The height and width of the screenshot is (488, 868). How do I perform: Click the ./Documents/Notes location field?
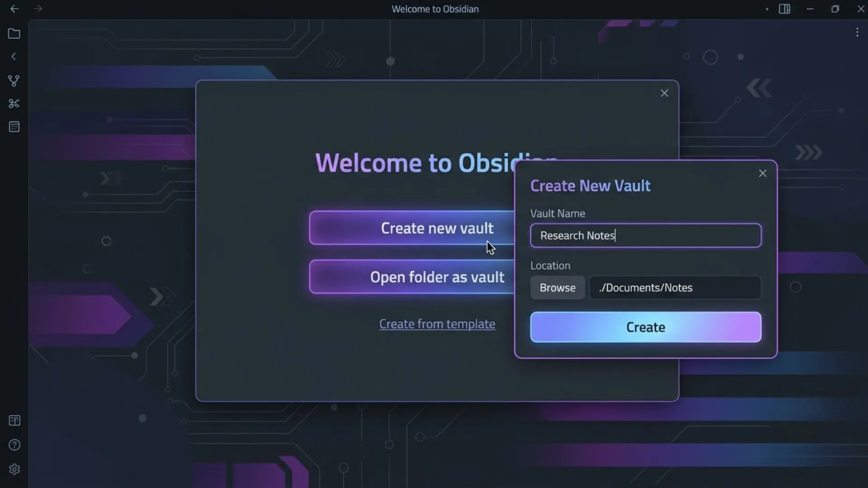[x=675, y=288]
